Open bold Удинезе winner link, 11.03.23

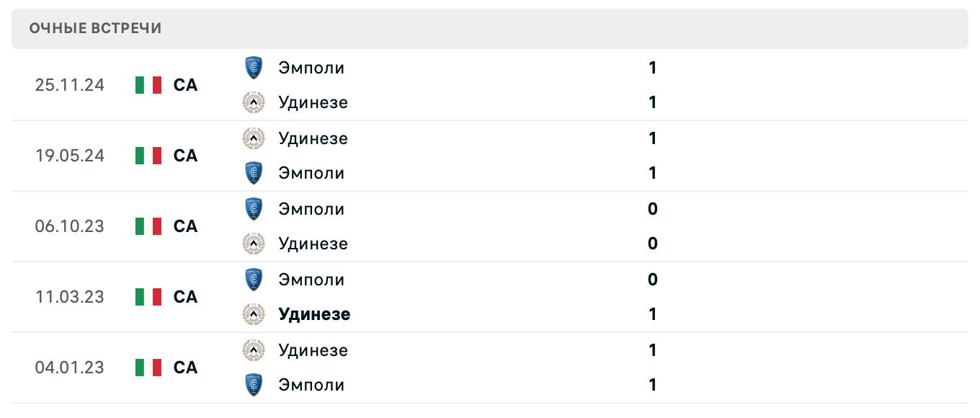[314, 314]
